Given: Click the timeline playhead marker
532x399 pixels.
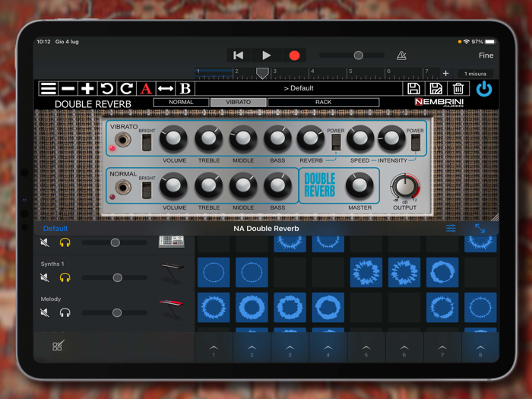Looking at the screenshot, I should (x=262, y=73).
